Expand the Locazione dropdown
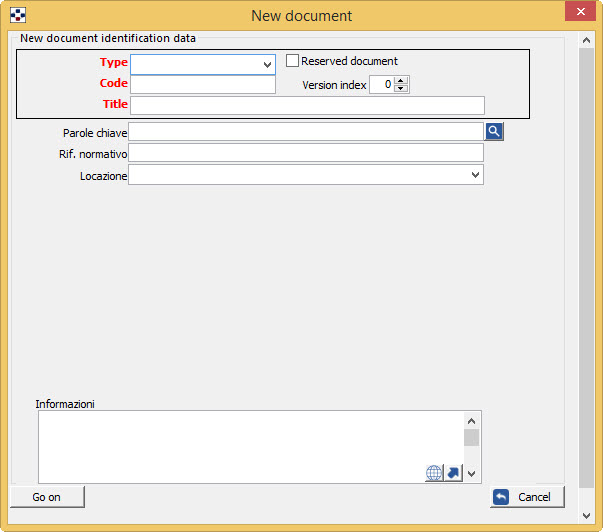Viewport: 603px width, 532px height. [x=475, y=175]
